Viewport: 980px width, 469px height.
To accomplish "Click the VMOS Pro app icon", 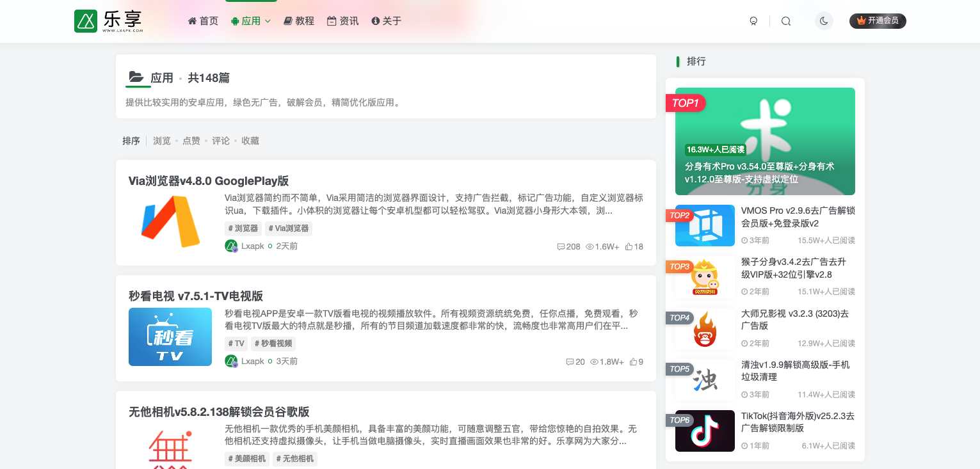I will [x=705, y=225].
